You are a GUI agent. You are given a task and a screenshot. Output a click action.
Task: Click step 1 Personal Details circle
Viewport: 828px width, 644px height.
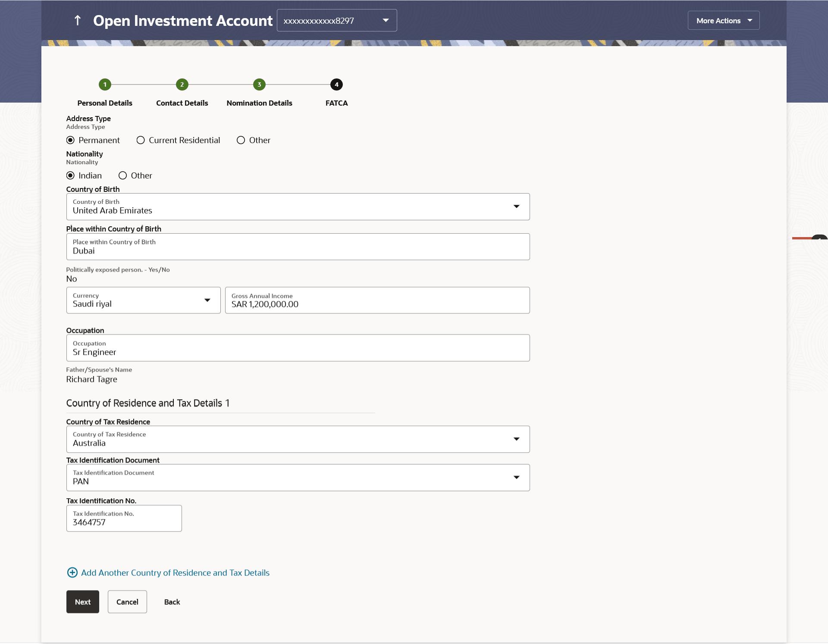coord(105,84)
